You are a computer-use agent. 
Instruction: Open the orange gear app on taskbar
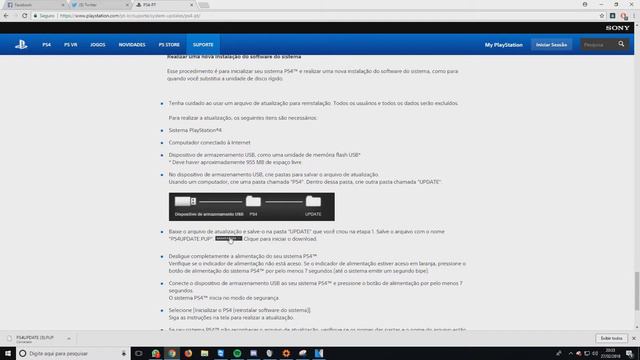(x=286, y=353)
